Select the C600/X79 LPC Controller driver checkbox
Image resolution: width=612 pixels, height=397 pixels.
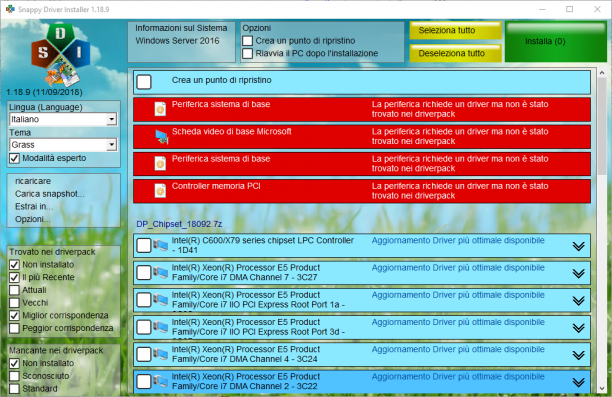tap(144, 246)
